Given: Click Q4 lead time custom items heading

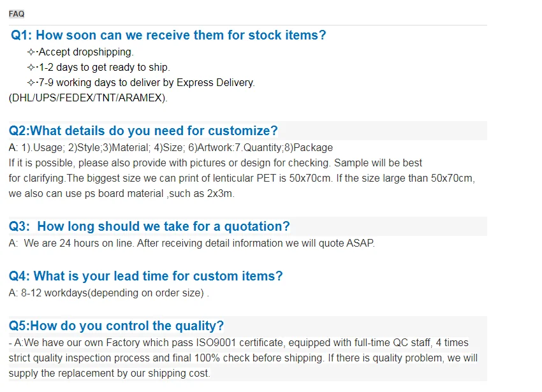Looking at the screenshot, I should (145, 276).
